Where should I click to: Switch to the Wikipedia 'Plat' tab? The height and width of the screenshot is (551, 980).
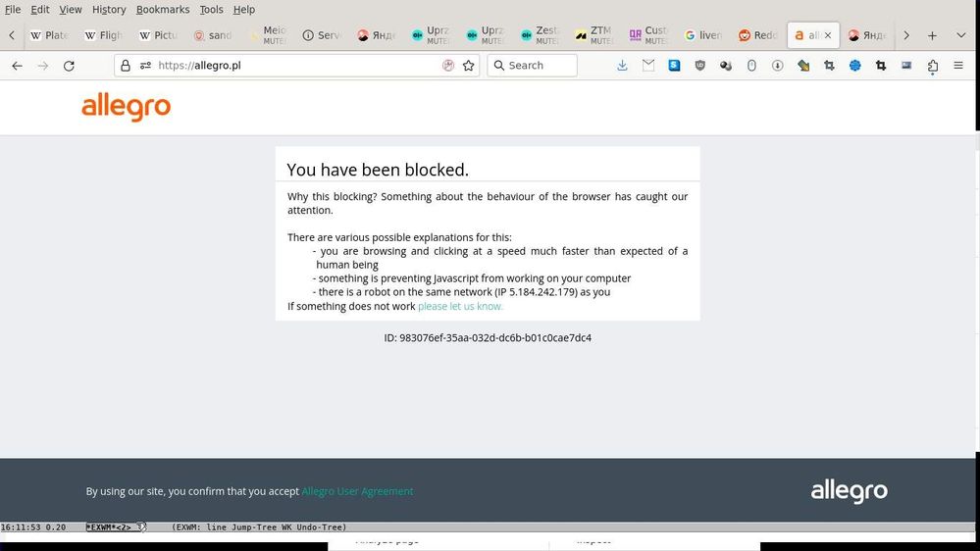coord(50,35)
